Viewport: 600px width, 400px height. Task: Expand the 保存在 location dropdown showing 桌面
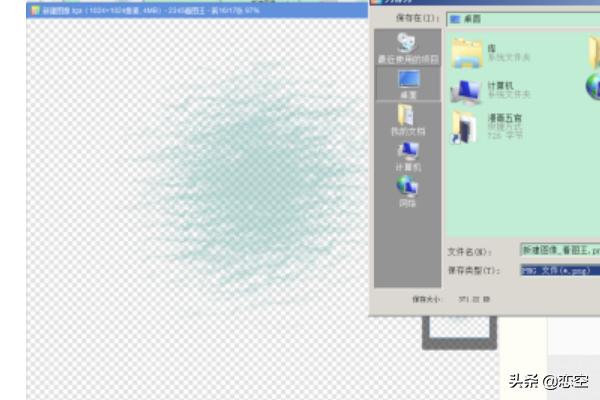tap(523, 19)
